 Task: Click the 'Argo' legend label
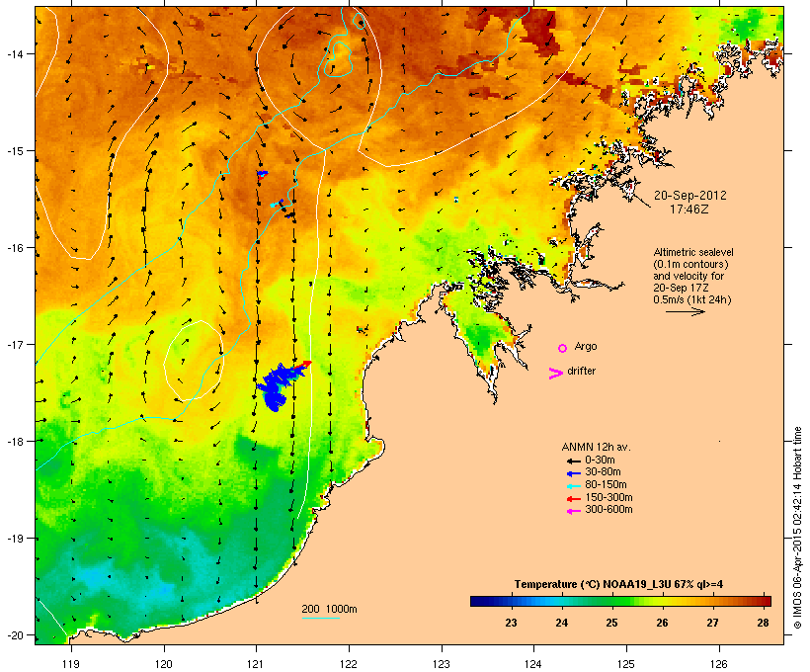[x=586, y=346]
